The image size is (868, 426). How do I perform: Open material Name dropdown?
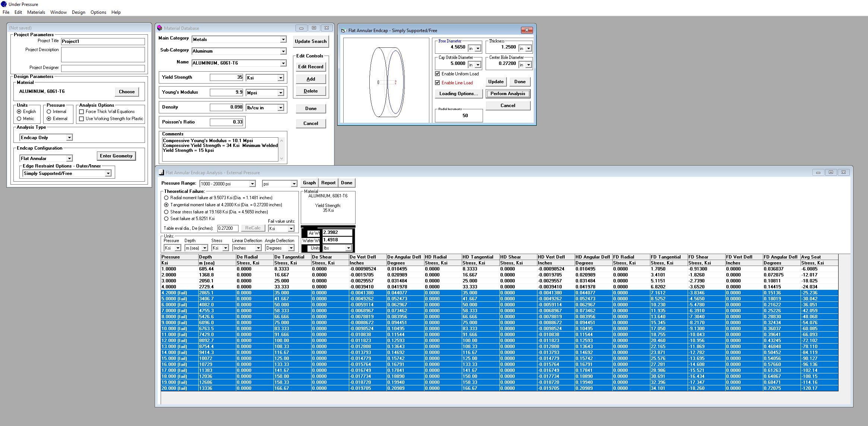click(x=283, y=63)
